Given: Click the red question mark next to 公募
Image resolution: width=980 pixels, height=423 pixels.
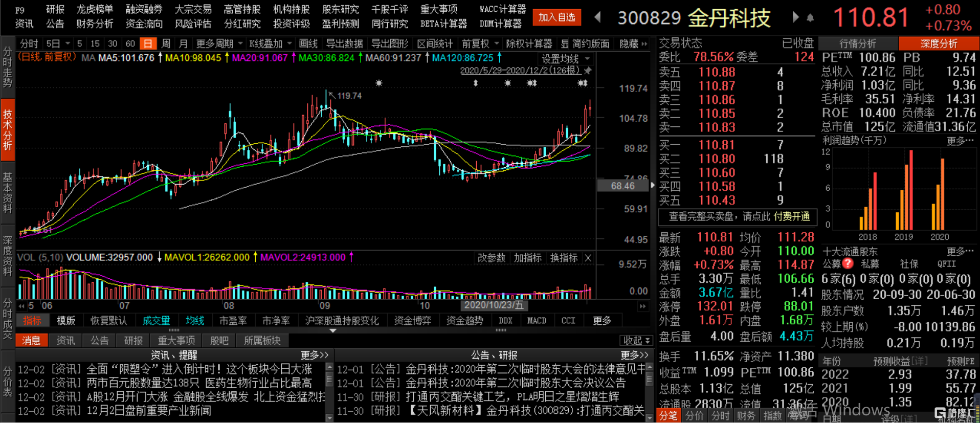Looking at the screenshot, I should [x=848, y=263].
